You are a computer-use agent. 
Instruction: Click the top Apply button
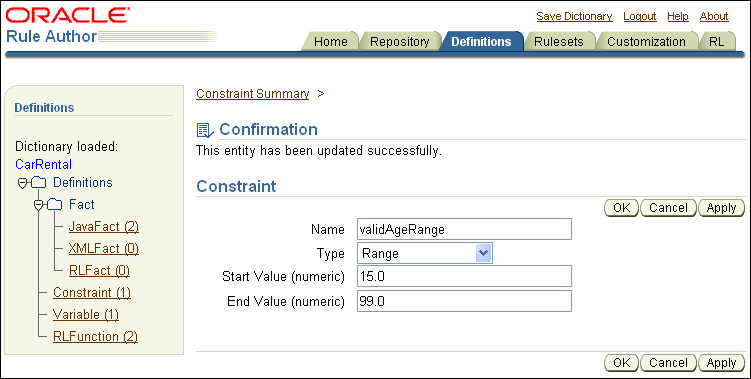[x=721, y=208]
